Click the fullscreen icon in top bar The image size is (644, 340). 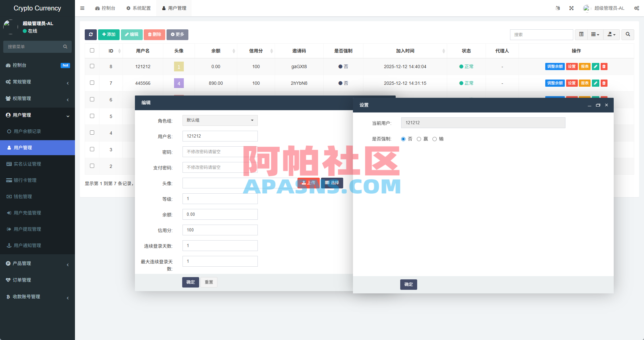571,8
